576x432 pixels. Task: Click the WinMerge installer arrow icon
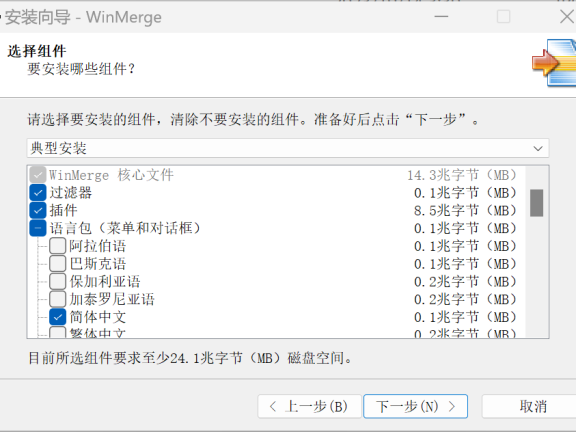555,62
